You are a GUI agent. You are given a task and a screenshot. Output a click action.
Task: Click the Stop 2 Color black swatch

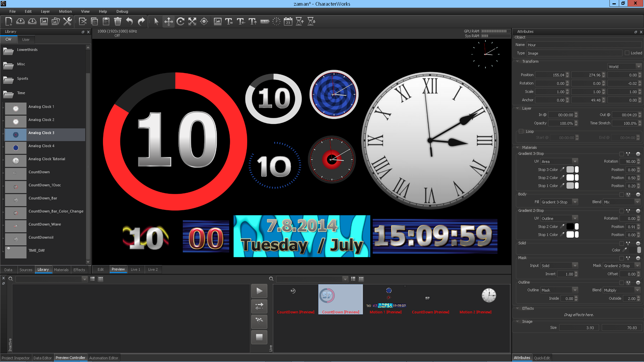click(570, 227)
